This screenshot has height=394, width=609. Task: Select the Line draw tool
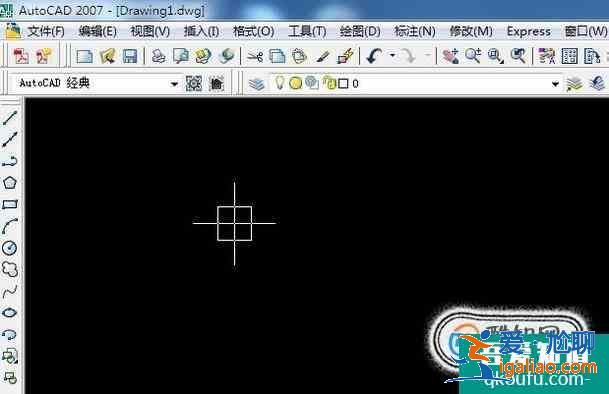coord(10,118)
